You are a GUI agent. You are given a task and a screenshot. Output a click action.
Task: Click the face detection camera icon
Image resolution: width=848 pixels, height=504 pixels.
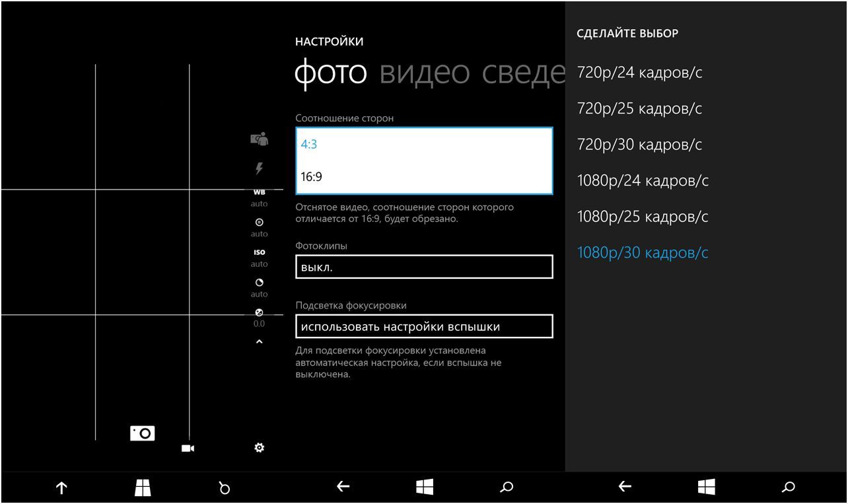click(259, 139)
